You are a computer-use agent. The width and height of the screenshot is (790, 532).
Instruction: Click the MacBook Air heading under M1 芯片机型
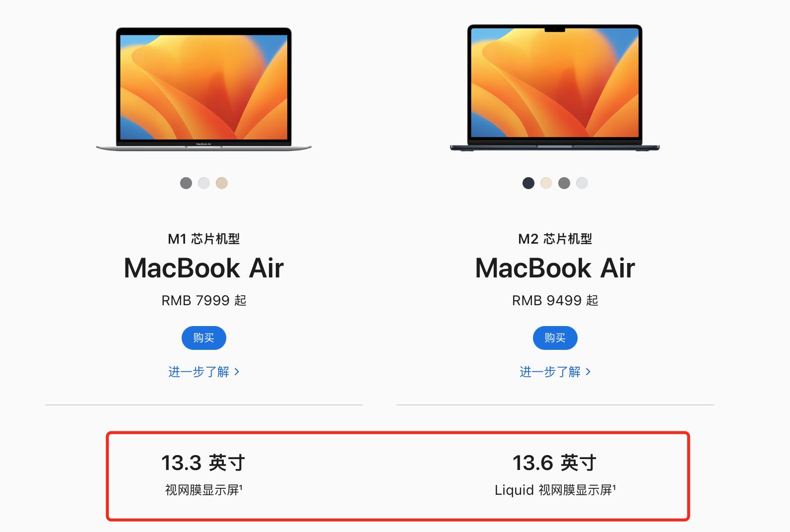pos(204,268)
